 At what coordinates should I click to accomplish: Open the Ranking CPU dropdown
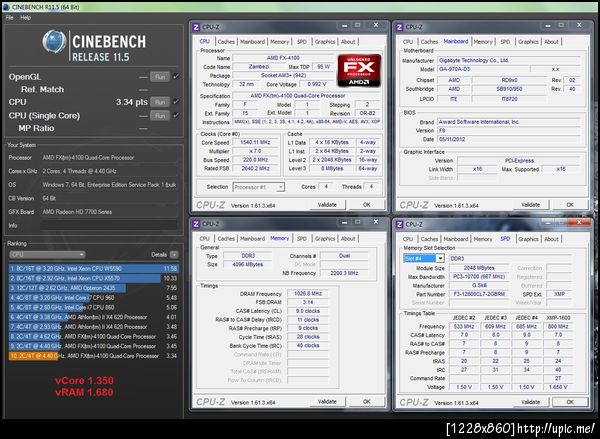47,255
